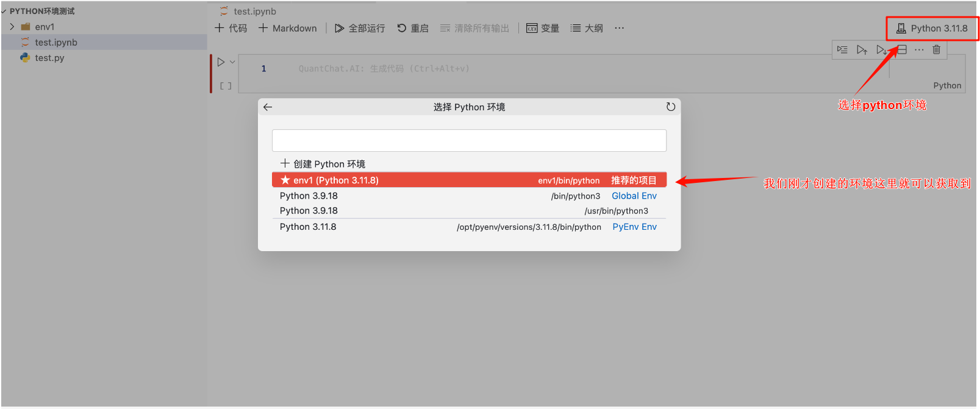
Task: Execute cells above using cell toolbar
Action: coord(861,50)
